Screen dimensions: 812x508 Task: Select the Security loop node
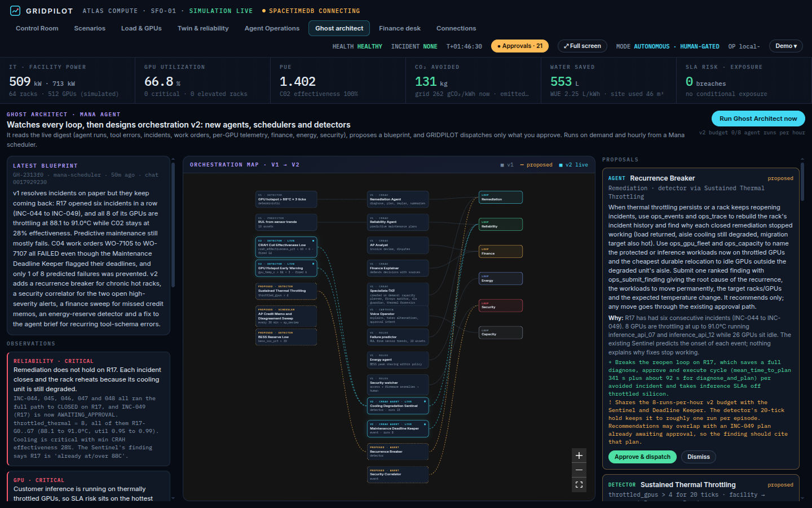pyautogui.click(x=501, y=305)
